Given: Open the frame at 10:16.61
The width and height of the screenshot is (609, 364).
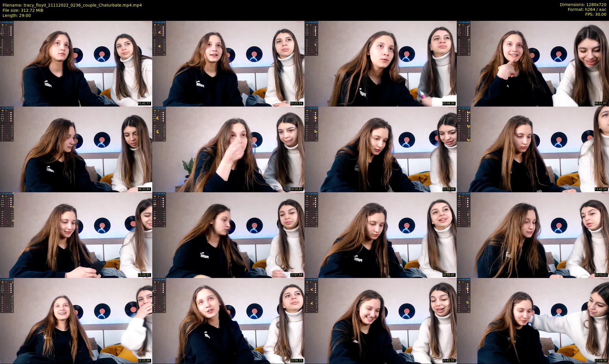Looking at the screenshot, I should (228, 149).
